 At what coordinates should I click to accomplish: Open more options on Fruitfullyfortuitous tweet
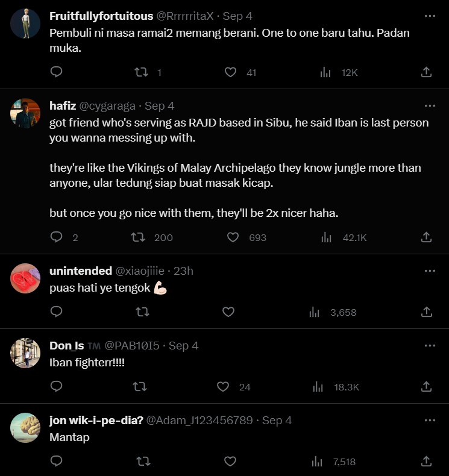[430, 16]
